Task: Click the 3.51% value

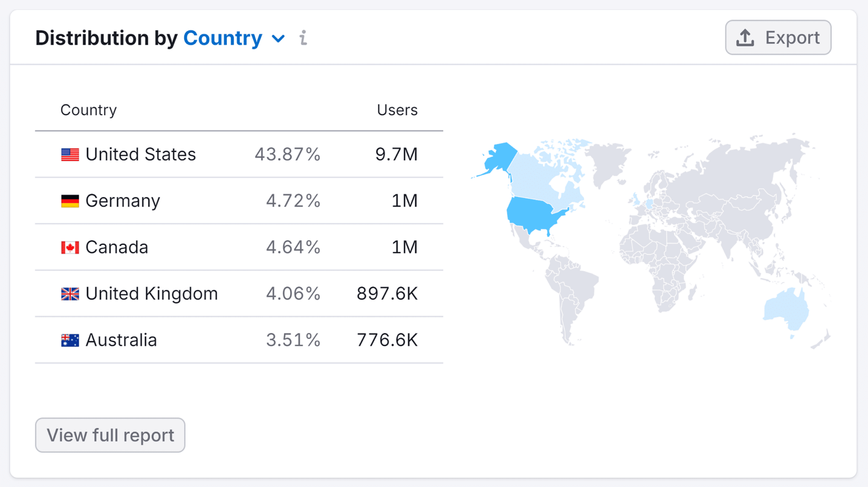Action: [x=293, y=340]
